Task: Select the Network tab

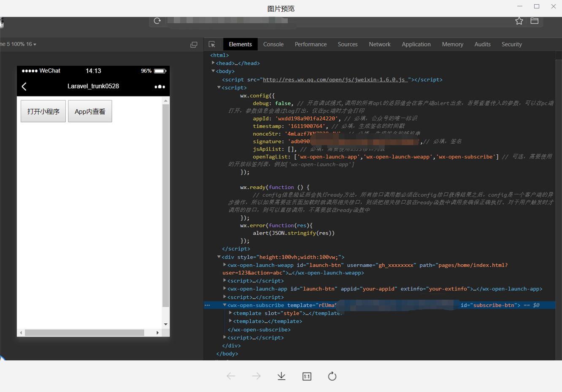Action: click(380, 44)
